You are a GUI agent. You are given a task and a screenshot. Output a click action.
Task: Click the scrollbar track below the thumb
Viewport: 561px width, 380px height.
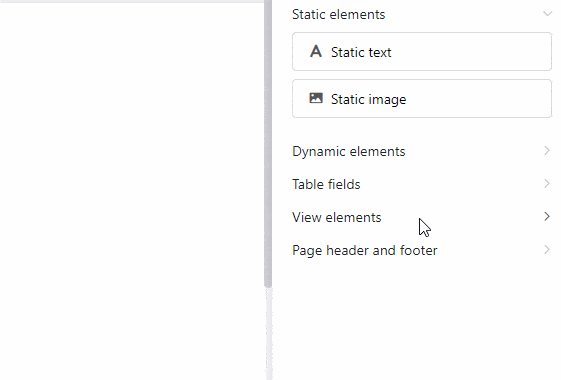point(269,333)
